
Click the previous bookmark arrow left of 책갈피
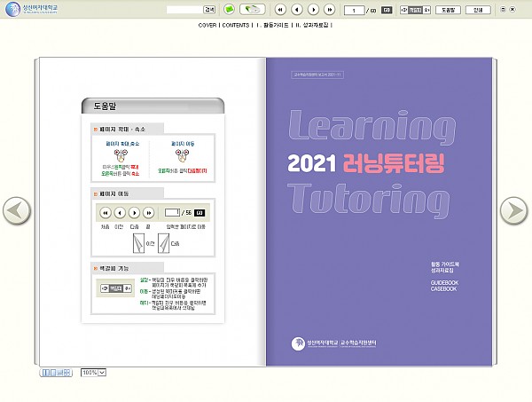tap(403, 10)
